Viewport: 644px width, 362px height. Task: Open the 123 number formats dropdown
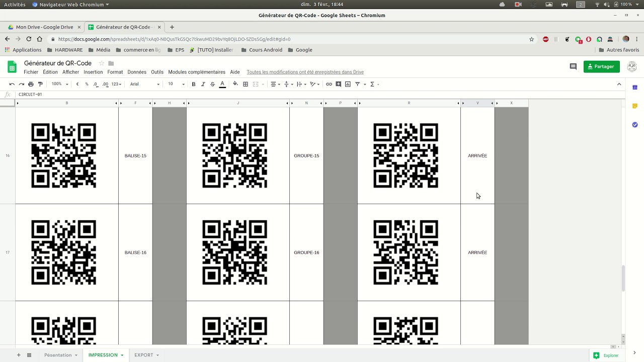(116, 84)
